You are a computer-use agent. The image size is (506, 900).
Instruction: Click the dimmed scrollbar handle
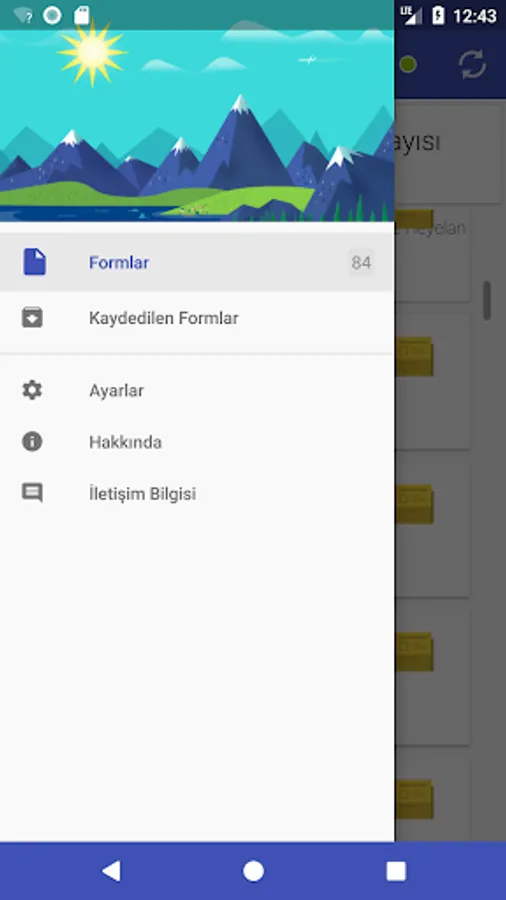click(x=487, y=300)
